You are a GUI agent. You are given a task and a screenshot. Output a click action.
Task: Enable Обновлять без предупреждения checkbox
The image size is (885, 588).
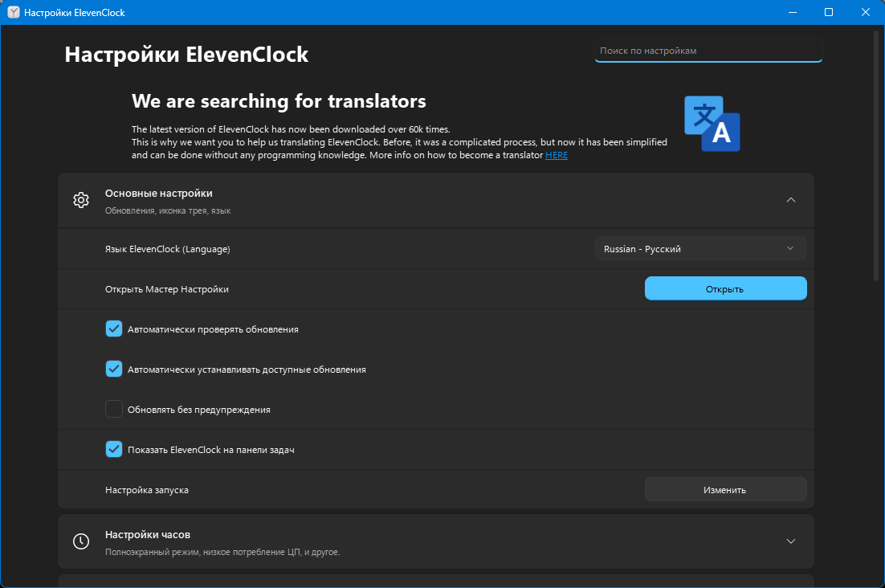[x=114, y=409]
